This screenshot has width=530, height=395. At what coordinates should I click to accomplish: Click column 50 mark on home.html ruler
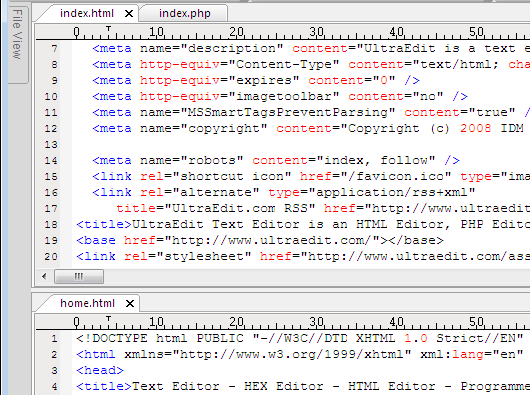click(476, 322)
